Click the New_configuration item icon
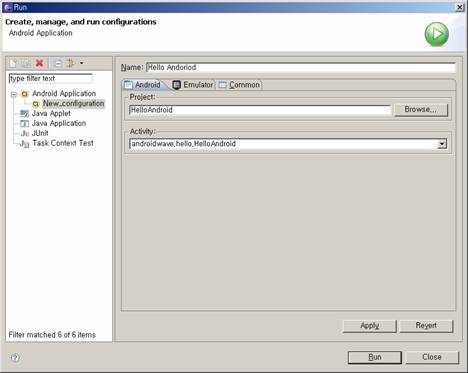The image size is (468, 373). coord(36,104)
